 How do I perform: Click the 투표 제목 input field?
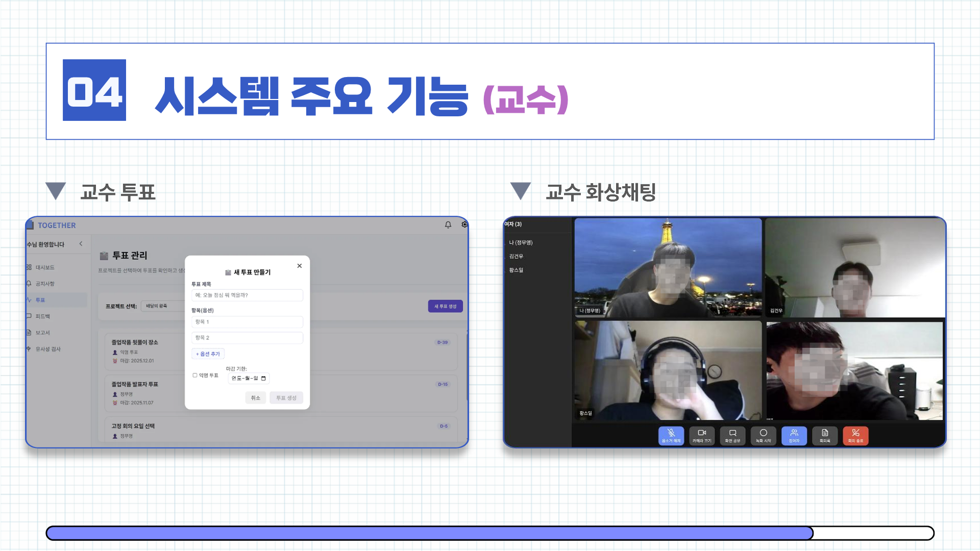247,295
